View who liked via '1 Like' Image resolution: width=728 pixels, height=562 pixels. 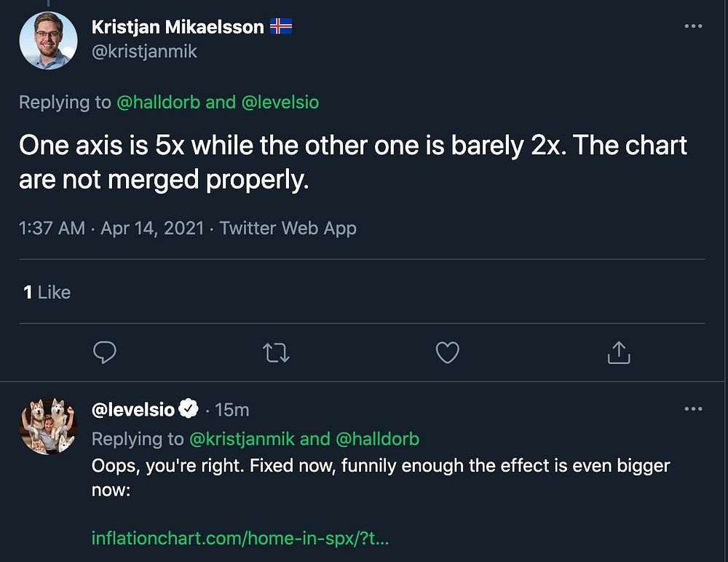tap(47, 292)
